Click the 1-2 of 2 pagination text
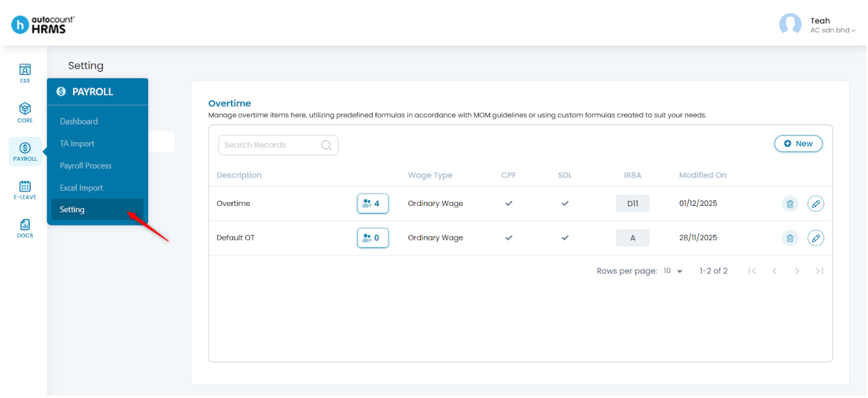Screen dimensions: 868x398 pyautogui.click(x=714, y=271)
